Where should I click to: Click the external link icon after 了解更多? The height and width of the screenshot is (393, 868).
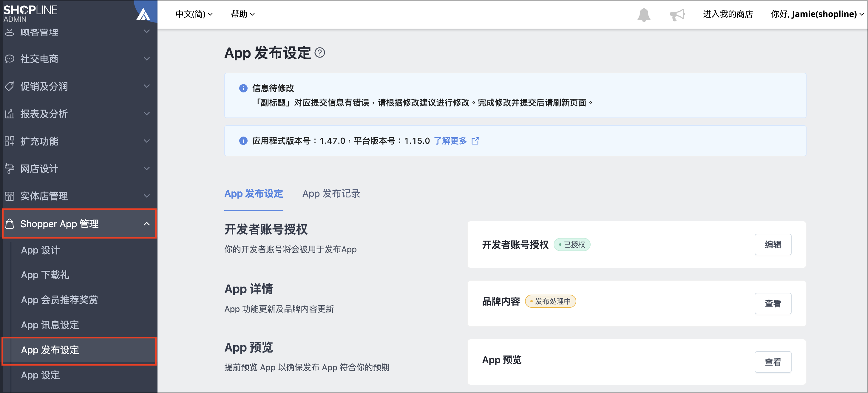point(475,141)
